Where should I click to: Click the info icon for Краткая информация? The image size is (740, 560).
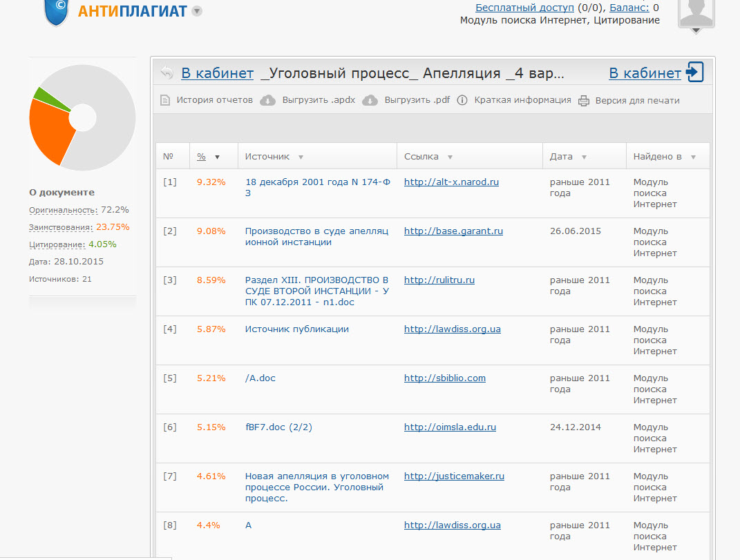coord(462,100)
